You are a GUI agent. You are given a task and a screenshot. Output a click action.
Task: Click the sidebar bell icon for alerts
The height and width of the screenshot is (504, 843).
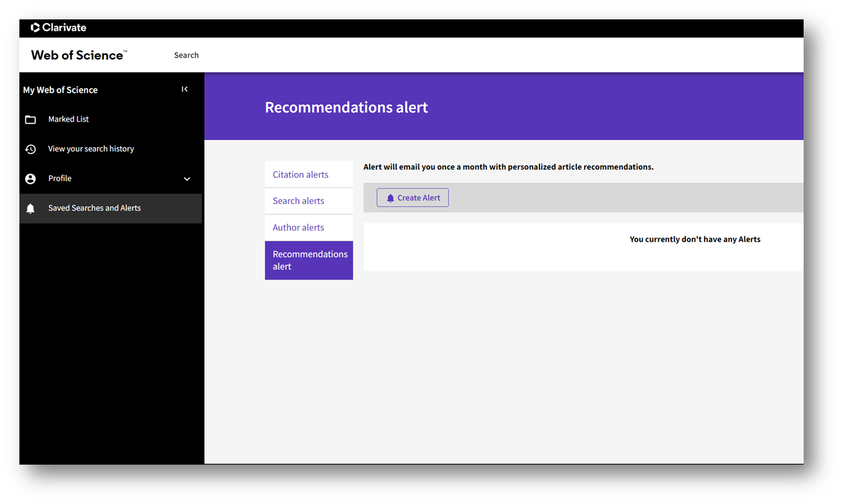(x=30, y=208)
